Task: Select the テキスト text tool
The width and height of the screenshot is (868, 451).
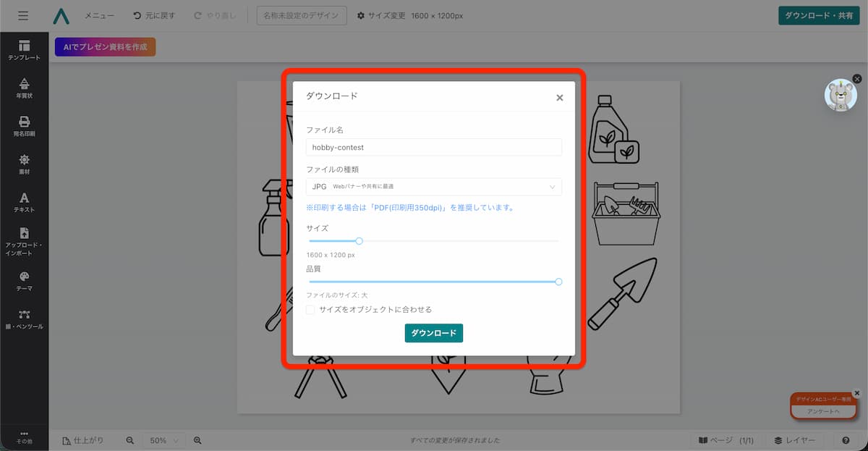Action: 24,202
